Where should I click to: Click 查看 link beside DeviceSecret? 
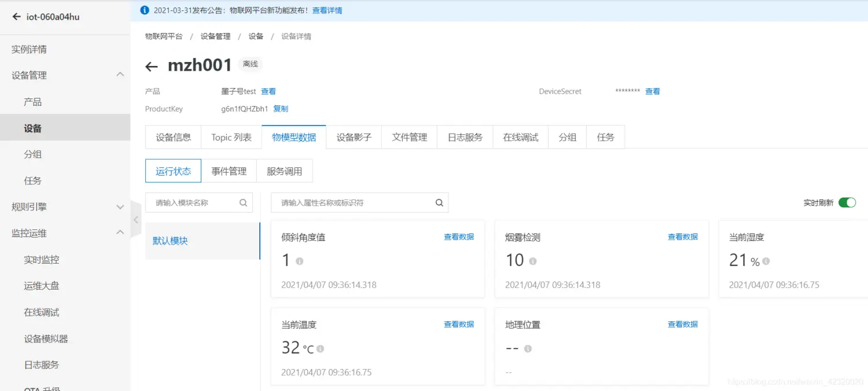tap(653, 92)
